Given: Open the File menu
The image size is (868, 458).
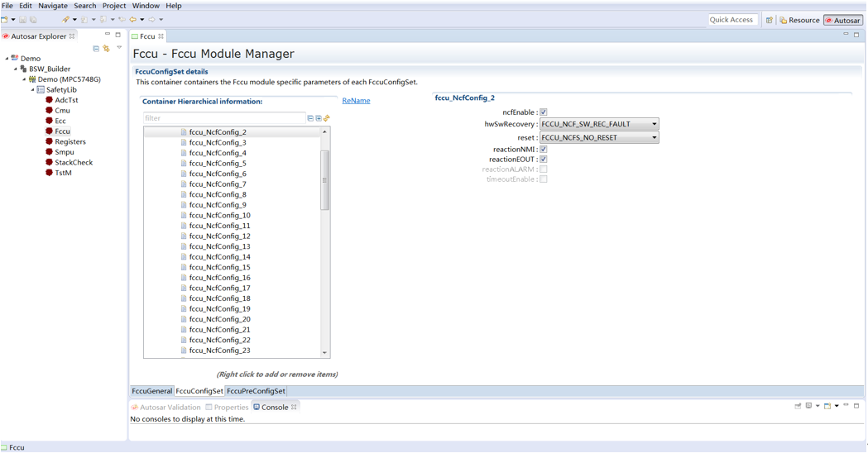Looking at the screenshot, I should (7, 6).
